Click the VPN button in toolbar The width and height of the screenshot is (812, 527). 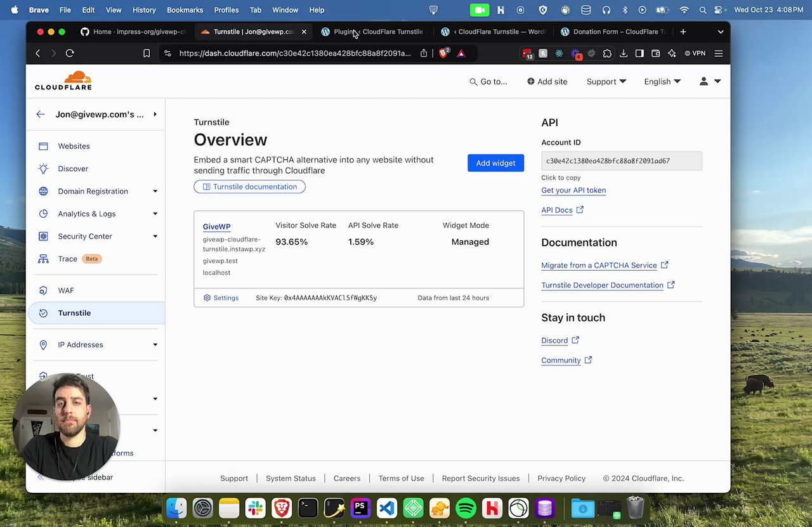click(695, 53)
